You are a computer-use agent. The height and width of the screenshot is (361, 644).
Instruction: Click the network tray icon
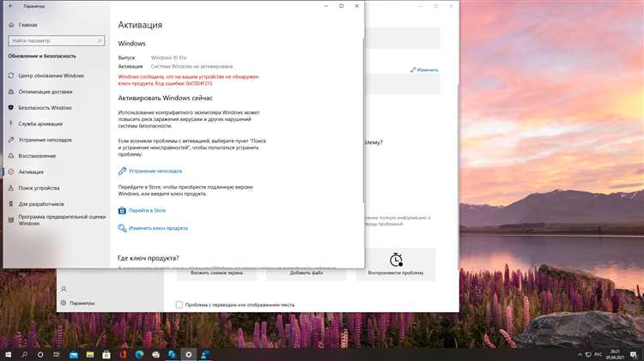click(588, 354)
